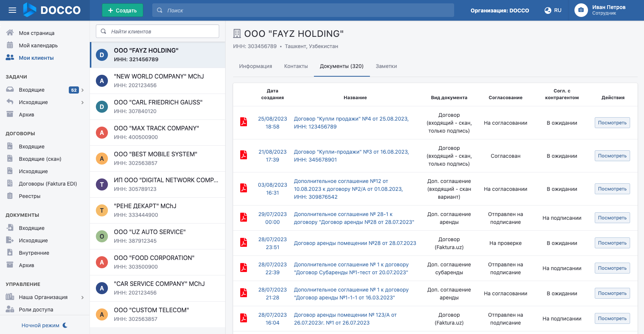The image size is (644, 334).
Task: Click the inbox icon for Задачи Входящие
Action: 10,89
